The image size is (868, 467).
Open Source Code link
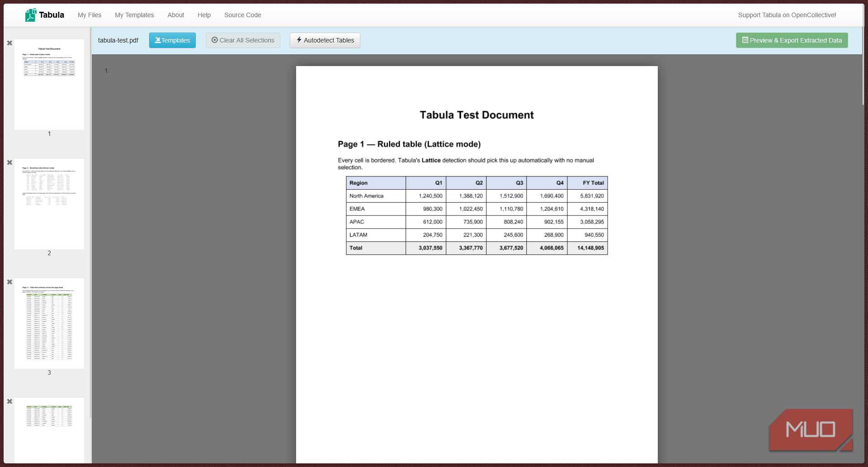click(243, 15)
